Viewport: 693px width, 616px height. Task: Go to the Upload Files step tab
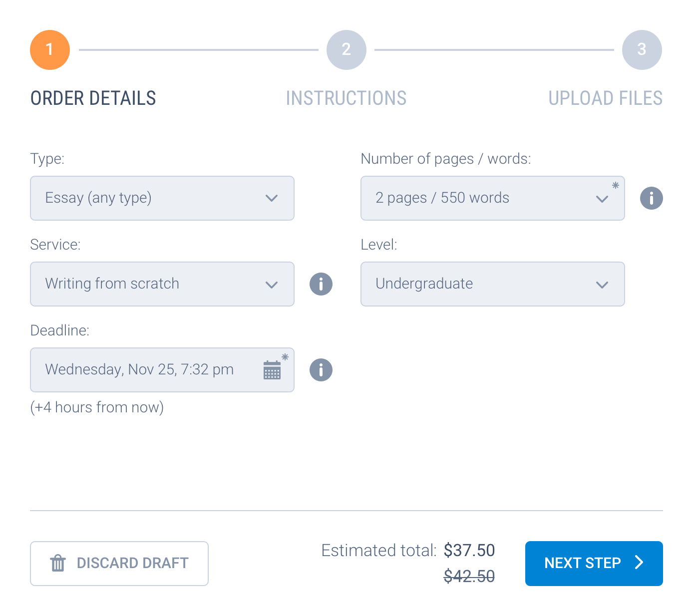(606, 98)
